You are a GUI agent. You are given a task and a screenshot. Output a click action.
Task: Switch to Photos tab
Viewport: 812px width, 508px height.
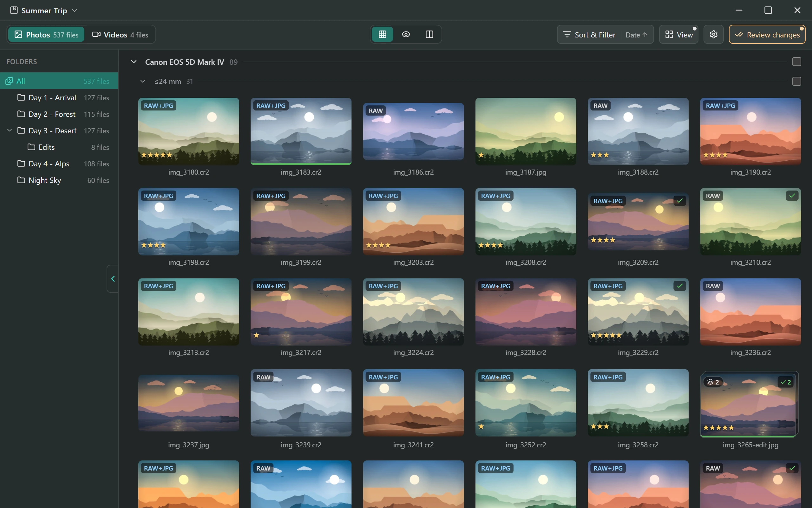click(x=46, y=35)
